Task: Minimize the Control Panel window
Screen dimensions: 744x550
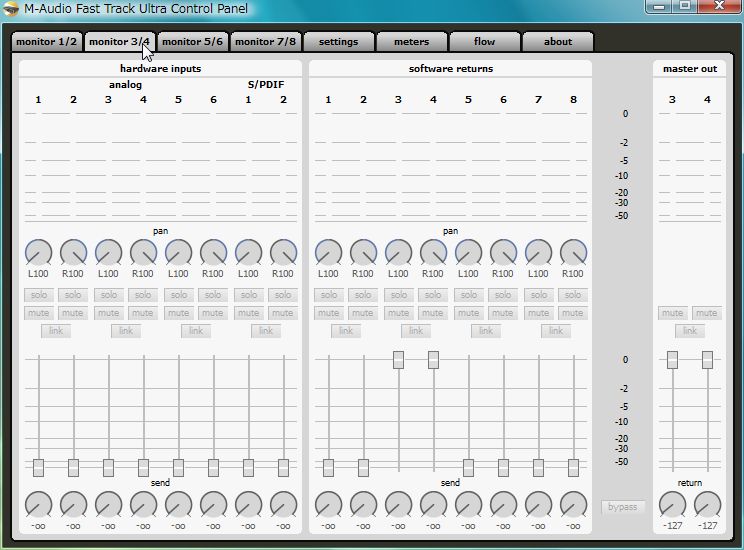Action: click(x=659, y=6)
